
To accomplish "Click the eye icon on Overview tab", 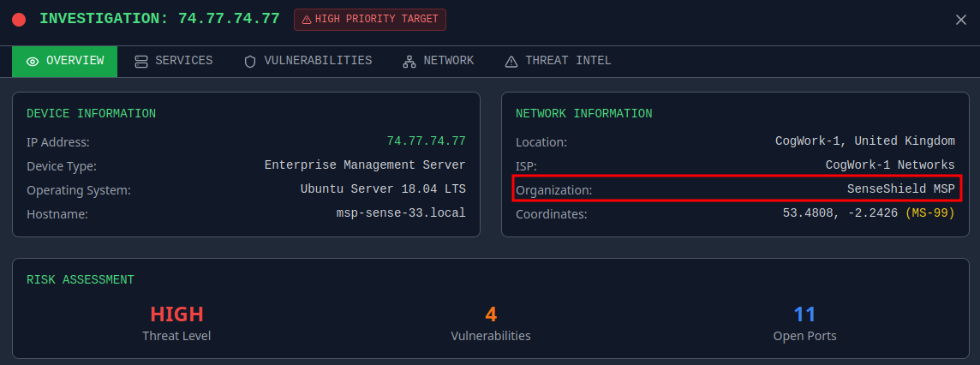I will (x=33, y=62).
